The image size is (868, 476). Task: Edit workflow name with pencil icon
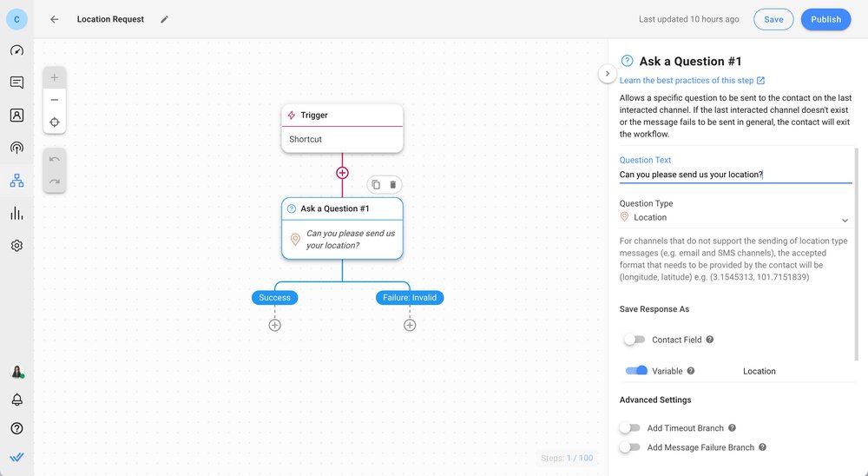(x=165, y=19)
